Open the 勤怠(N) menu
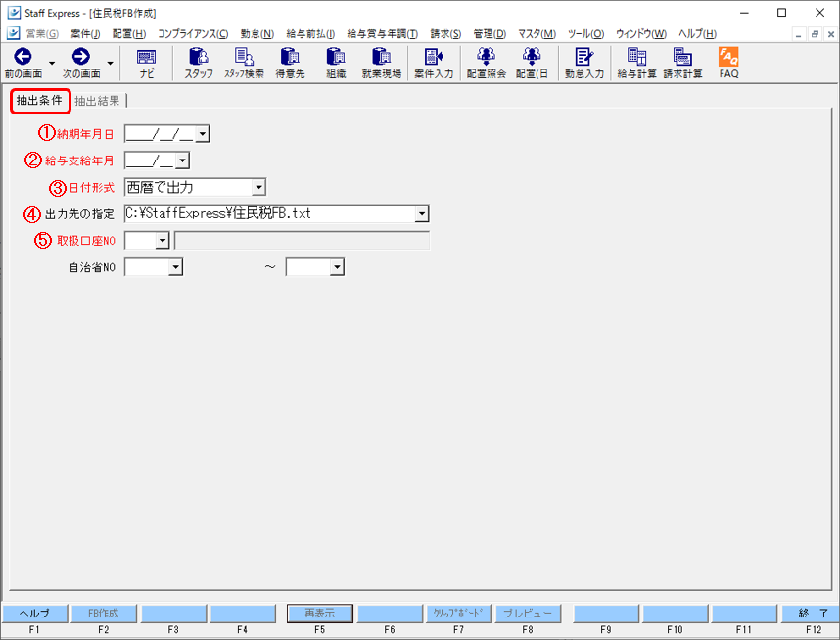Image resolution: width=840 pixels, height=640 pixels. (x=257, y=34)
